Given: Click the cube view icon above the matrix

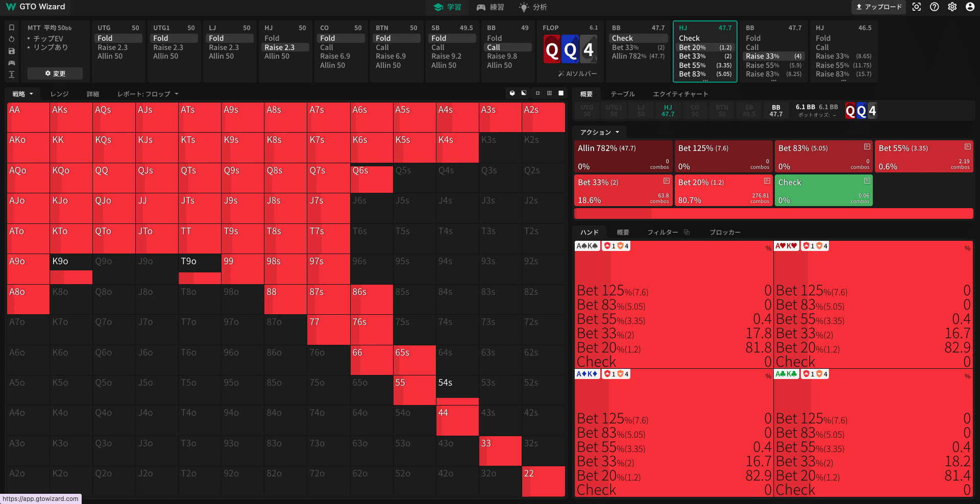Looking at the screenshot, I should [512, 93].
